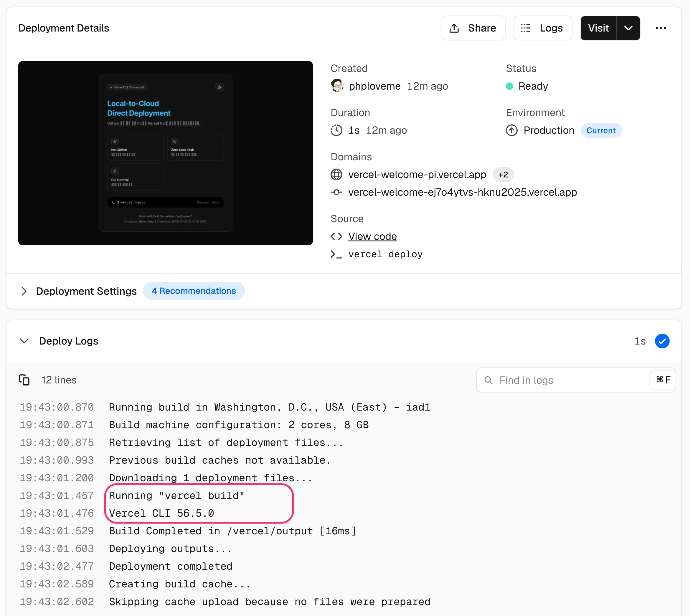The height and width of the screenshot is (616, 690).
Task: Click the terminal prompt icon
Action: 336,254
